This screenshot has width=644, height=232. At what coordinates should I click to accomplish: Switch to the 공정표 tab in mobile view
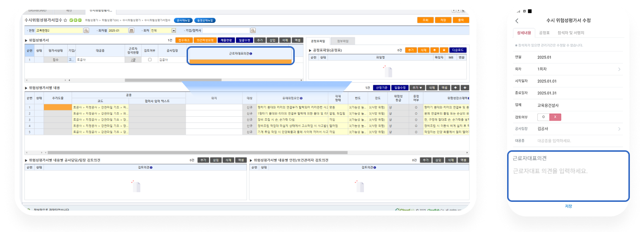click(544, 33)
